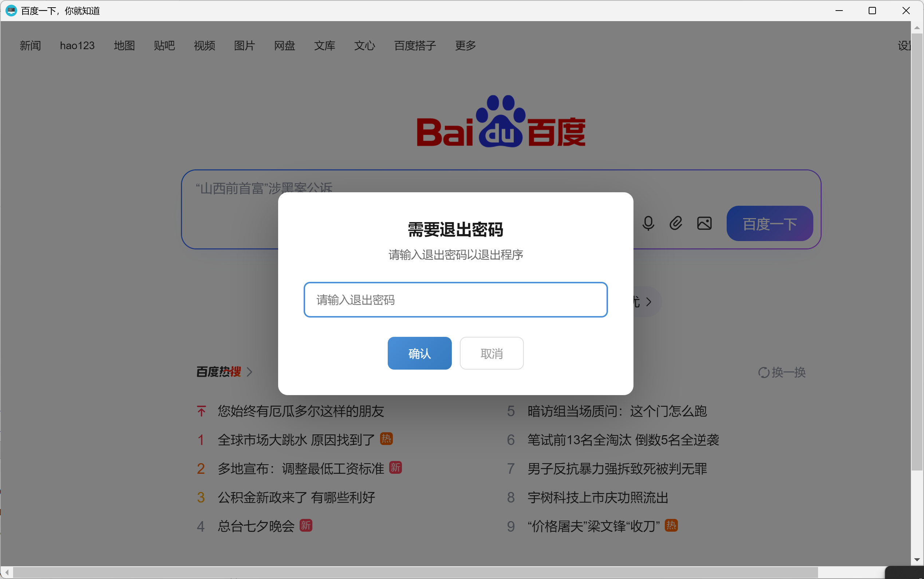This screenshot has height=579, width=924.
Task: Open the 百度热搜 heading link
Action: [x=218, y=372]
